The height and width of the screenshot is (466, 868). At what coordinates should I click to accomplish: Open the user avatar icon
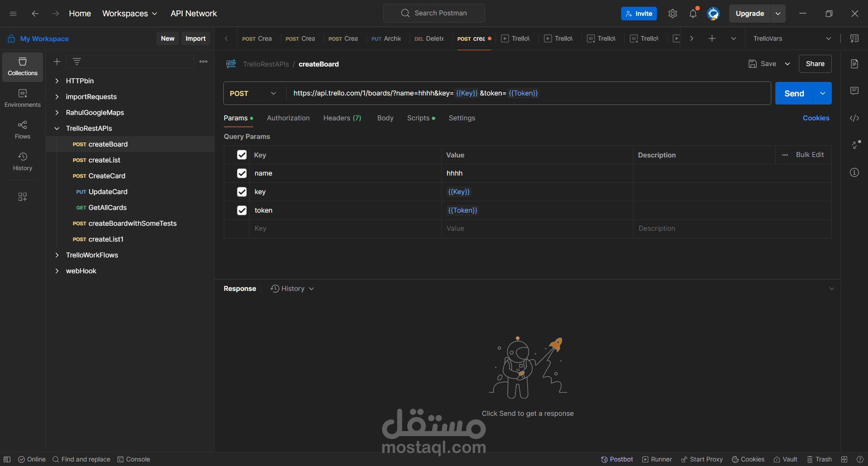click(713, 14)
